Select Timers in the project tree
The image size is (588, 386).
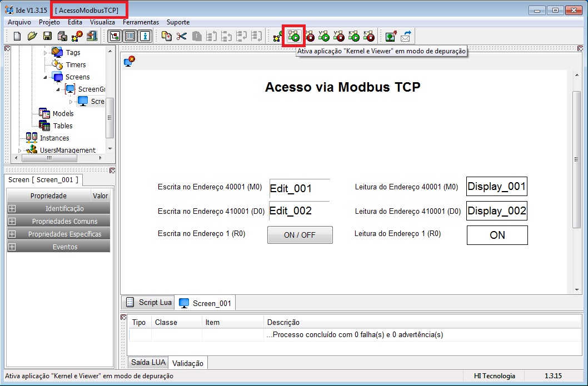[76, 65]
